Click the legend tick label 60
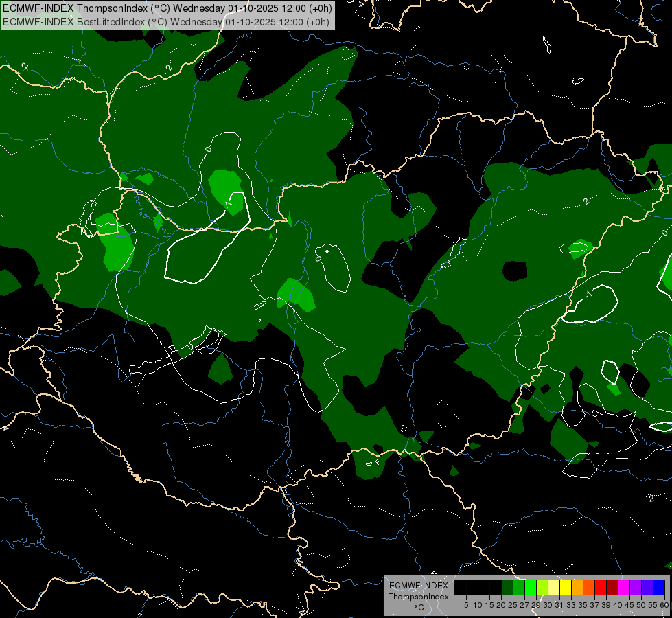 tap(664, 605)
